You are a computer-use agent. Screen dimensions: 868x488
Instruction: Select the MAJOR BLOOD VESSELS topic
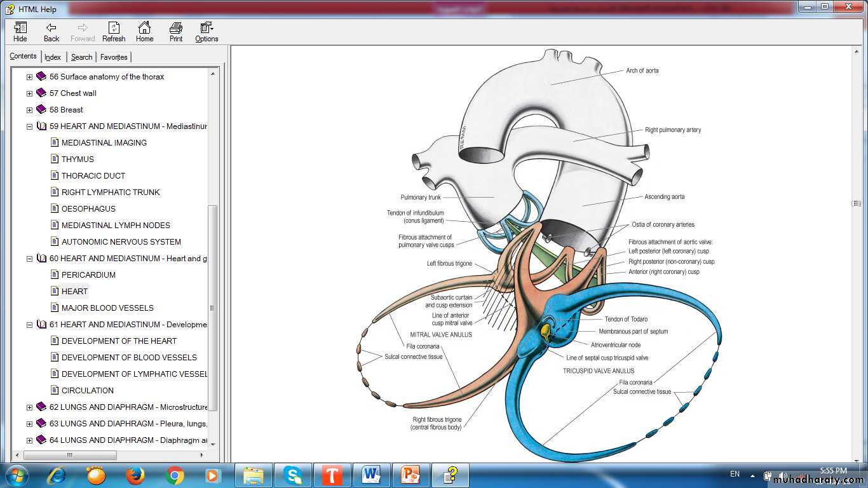(107, 308)
